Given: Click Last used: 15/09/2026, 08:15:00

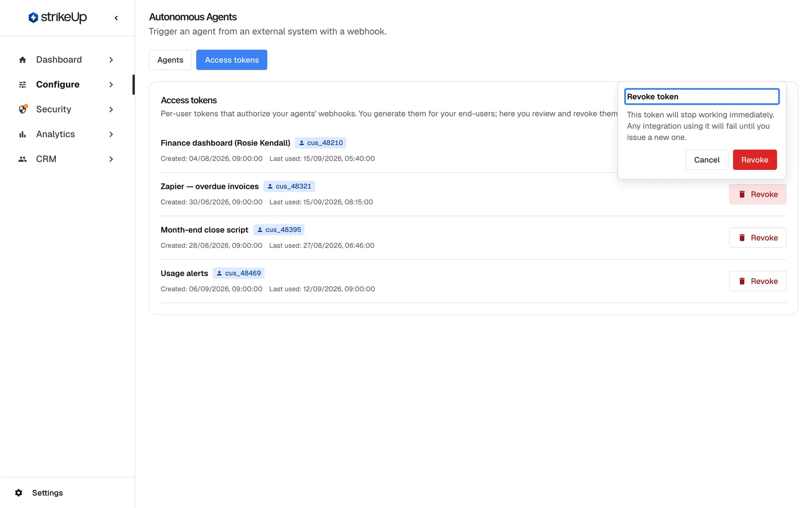Looking at the screenshot, I should 321,202.
